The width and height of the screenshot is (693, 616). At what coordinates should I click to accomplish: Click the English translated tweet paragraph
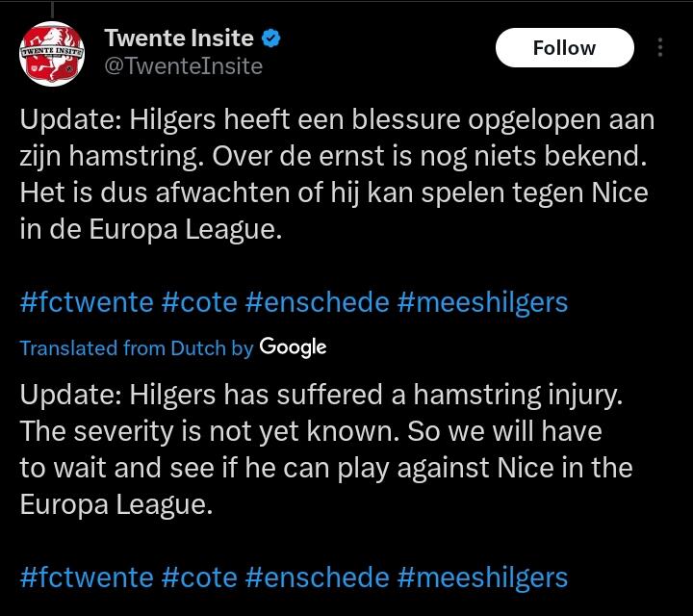(x=327, y=449)
